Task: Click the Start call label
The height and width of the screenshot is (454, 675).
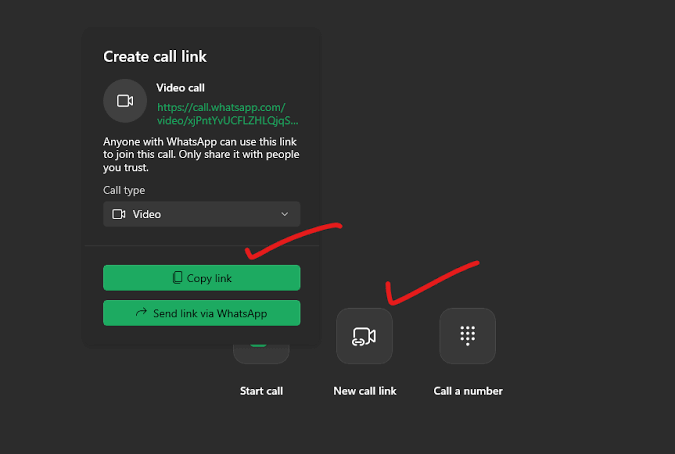Action: (x=261, y=391)
